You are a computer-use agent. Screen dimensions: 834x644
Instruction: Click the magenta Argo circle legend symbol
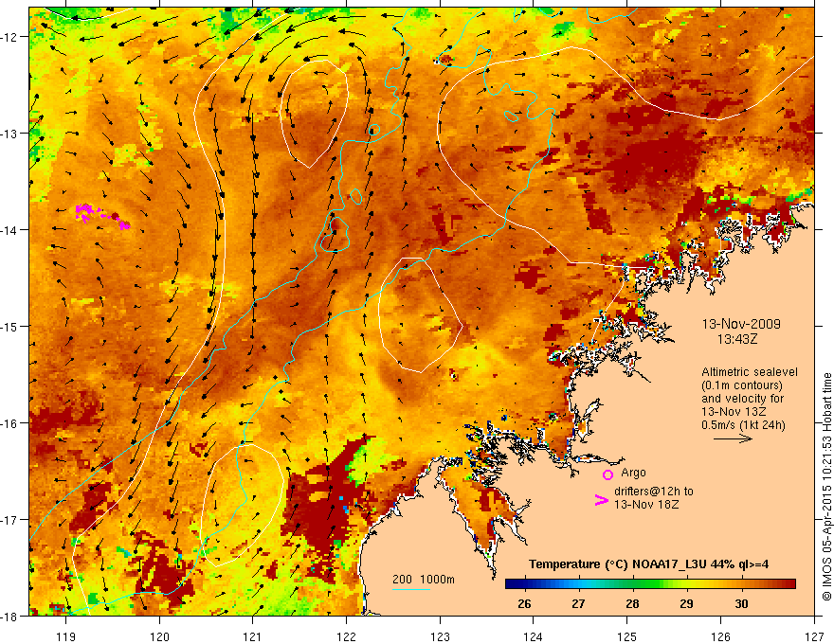point(607,474)
